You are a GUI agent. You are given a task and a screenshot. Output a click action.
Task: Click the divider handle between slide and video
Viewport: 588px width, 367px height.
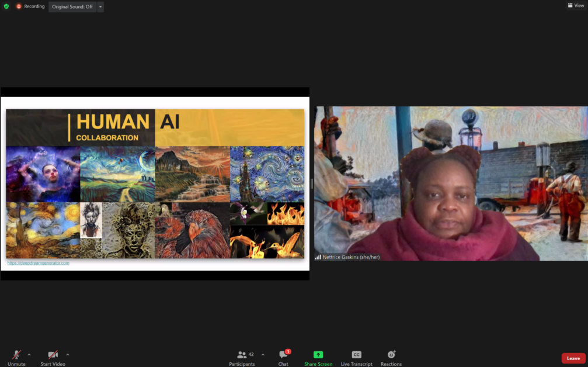[312, 184]
